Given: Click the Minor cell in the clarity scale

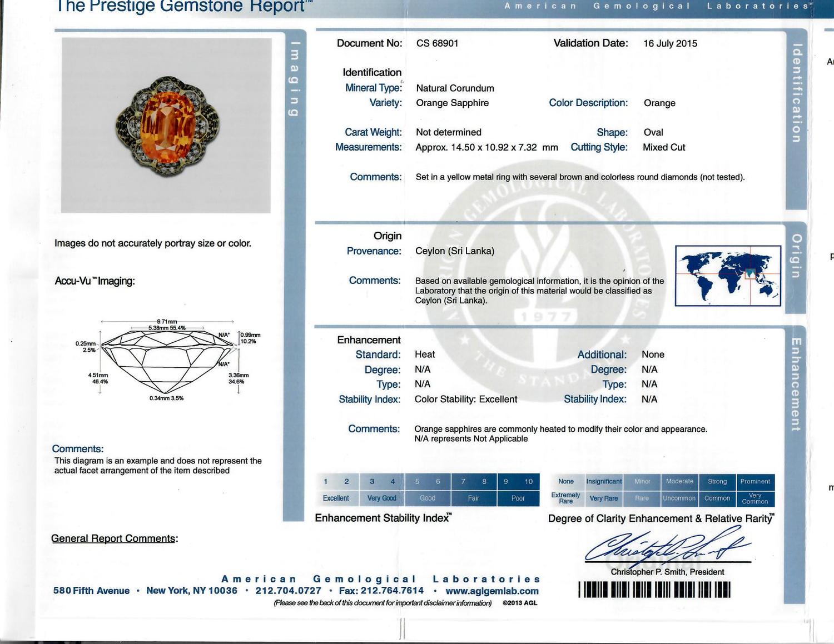Looking at the screenshot, I should [x=642, y=482].
